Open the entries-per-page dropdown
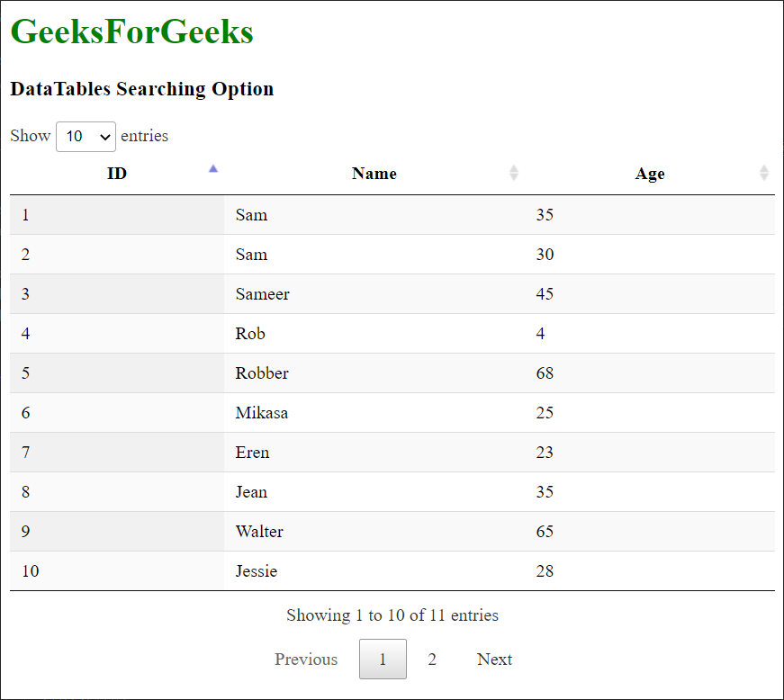Screen dimensions: 784x700 (x=86, y=137)
